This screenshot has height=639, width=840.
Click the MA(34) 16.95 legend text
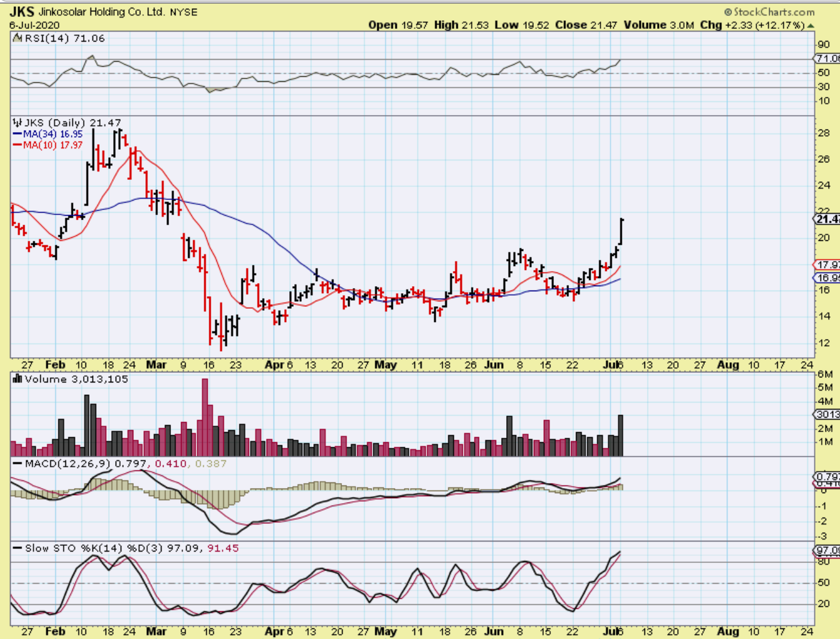click(53, 134)
